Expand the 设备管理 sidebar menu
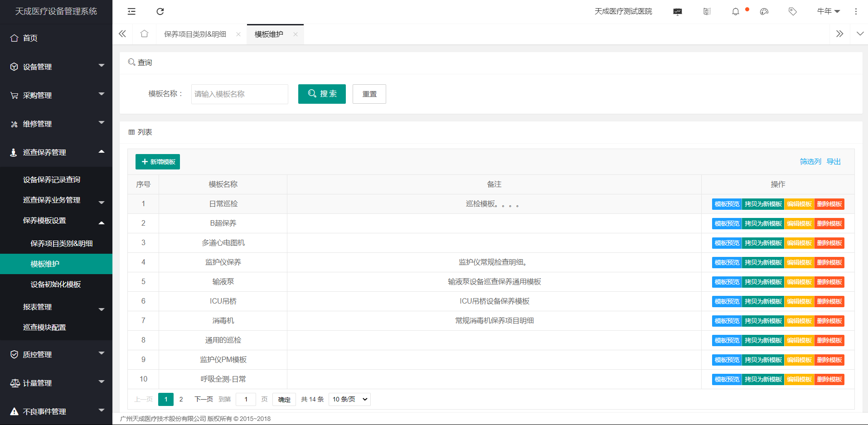 point(56,67)
